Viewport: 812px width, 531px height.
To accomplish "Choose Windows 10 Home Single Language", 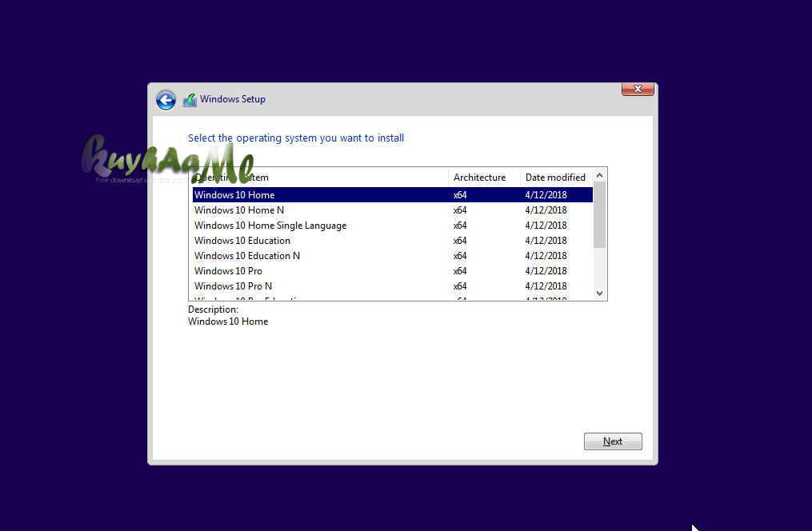I will 393,226.
